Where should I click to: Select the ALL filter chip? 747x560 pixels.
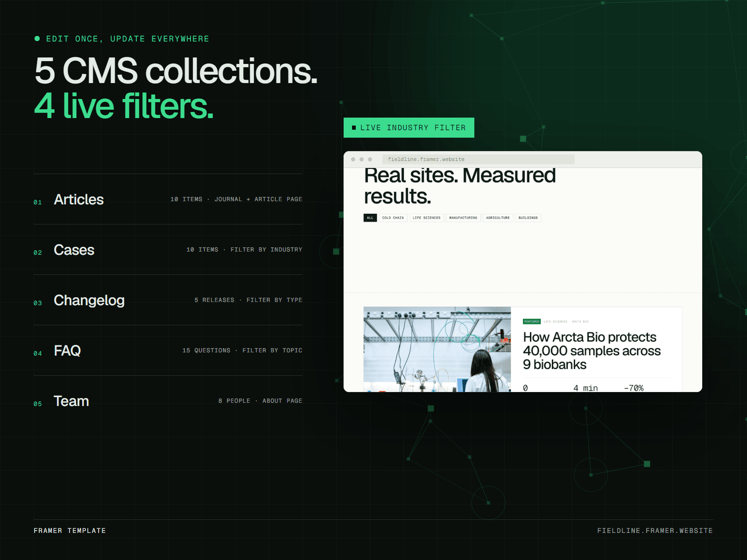pos(370,218)
